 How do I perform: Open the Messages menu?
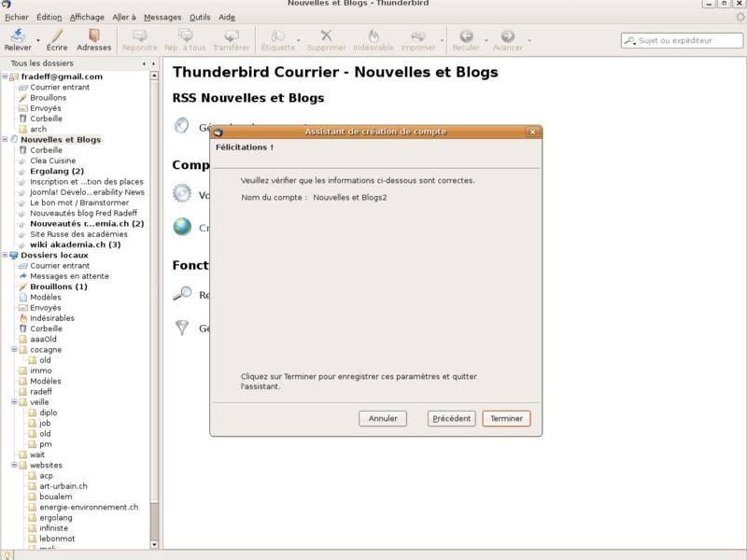pyautogui.click(x=162, y=17)
